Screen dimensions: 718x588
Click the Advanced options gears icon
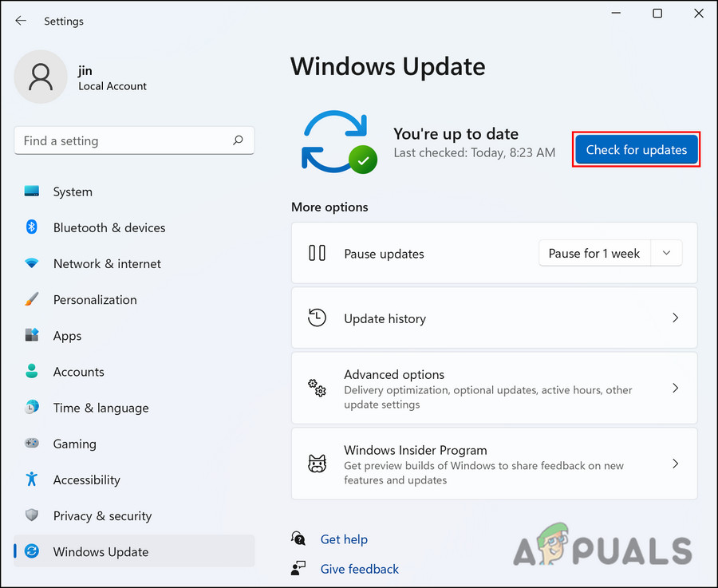tap(317, 388)
